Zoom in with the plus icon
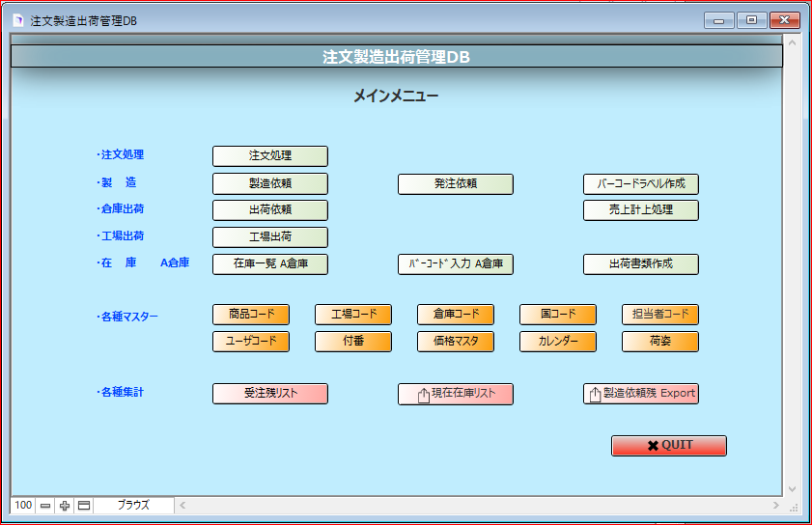 (65, 506)
